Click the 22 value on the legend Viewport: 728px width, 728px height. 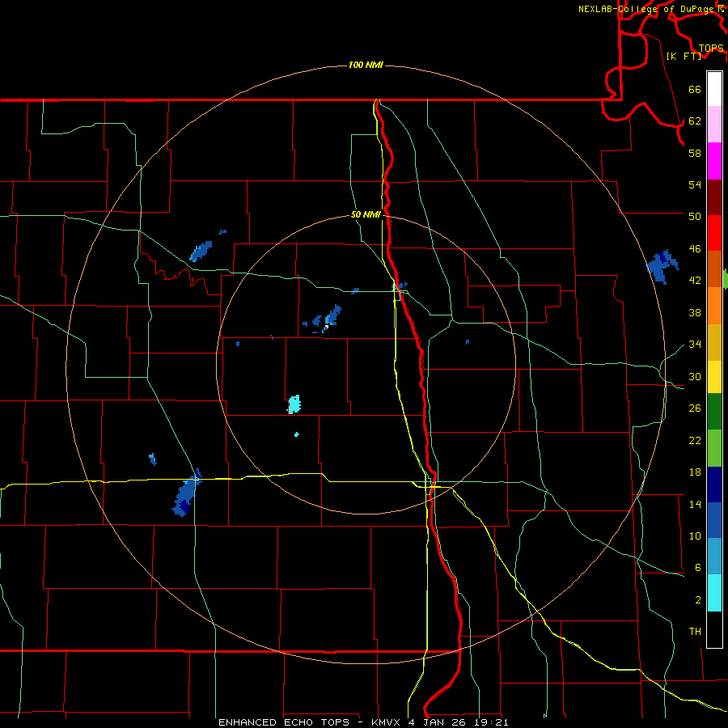[x=695, y=440]
